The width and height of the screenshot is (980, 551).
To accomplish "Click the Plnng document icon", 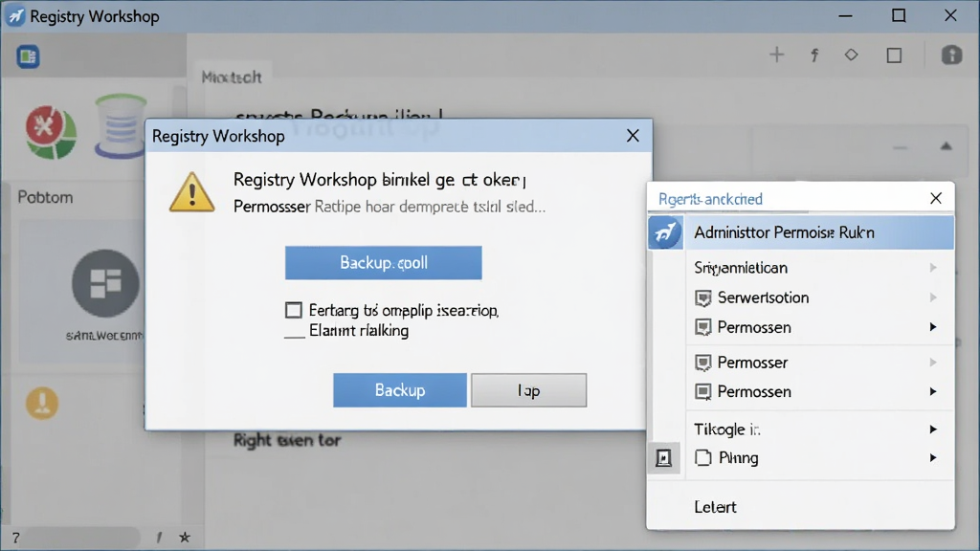I will click(703, 458).
